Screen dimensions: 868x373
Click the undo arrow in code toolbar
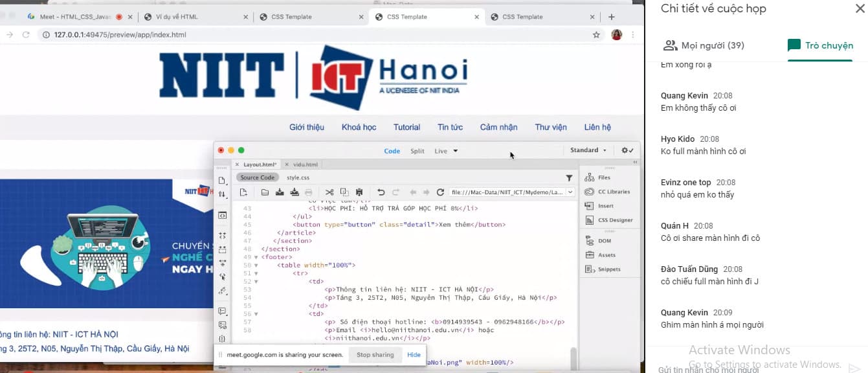[381, 192]
